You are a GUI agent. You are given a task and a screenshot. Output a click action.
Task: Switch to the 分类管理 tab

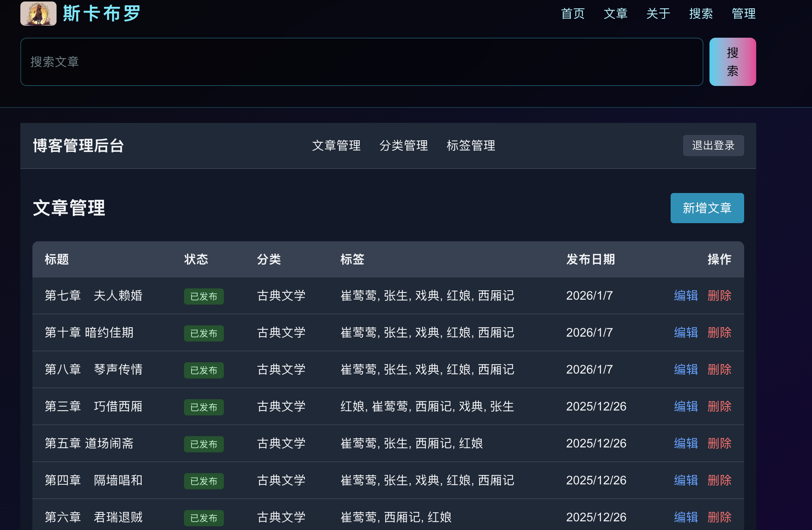click(x=404, y=146)
